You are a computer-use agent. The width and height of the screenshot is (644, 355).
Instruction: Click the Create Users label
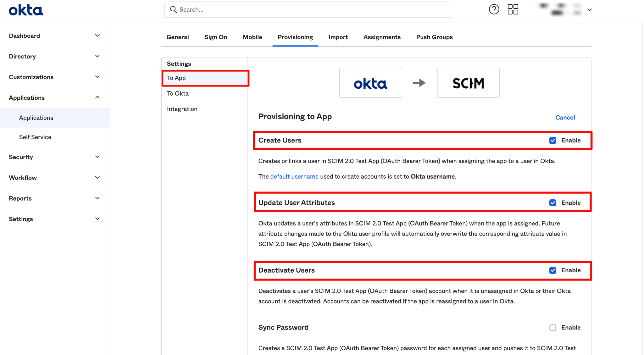(280, 141)
